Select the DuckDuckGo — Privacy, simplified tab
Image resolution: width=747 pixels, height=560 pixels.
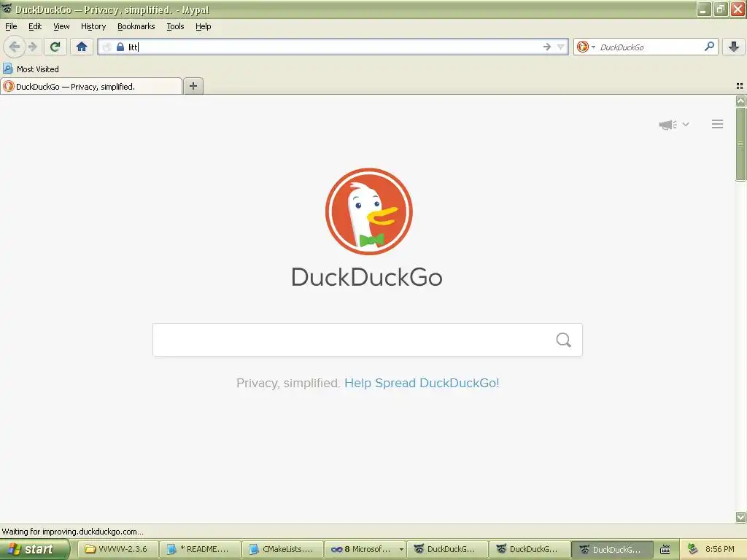pos(91,86)
